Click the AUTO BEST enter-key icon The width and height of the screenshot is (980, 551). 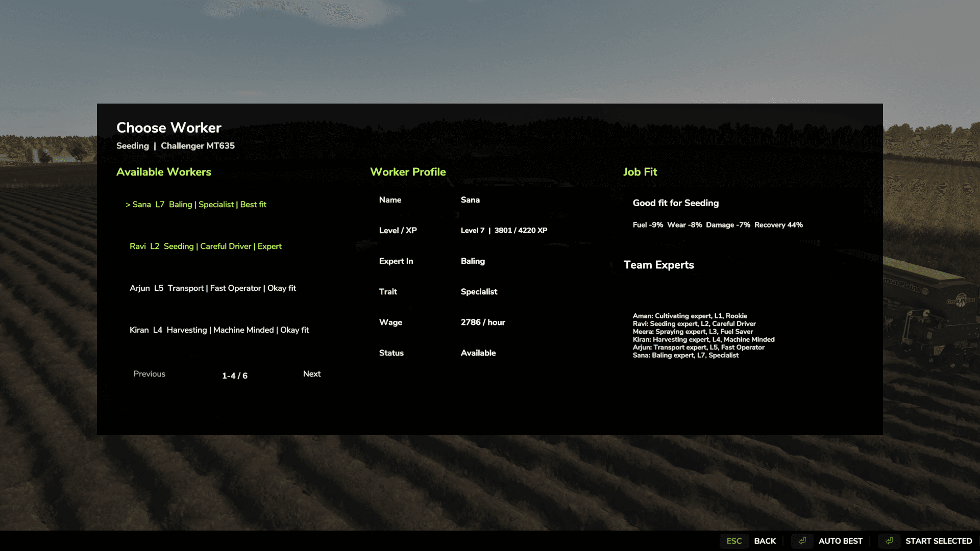tap(802, 541)
